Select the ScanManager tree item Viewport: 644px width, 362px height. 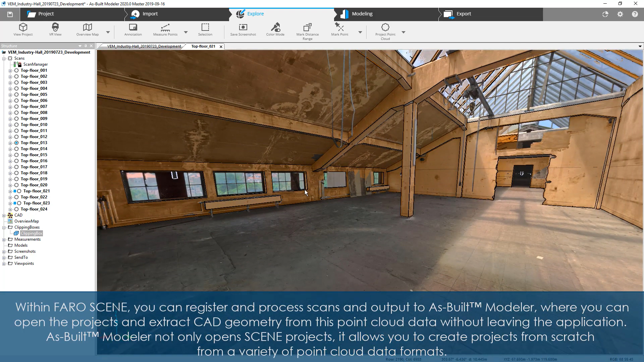point(36,64)
